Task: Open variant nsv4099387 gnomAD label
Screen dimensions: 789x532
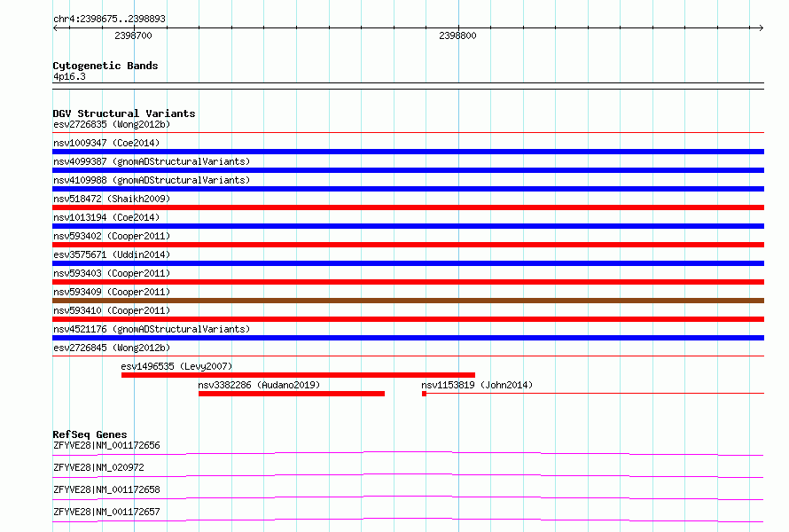Action: click(152, 161)
